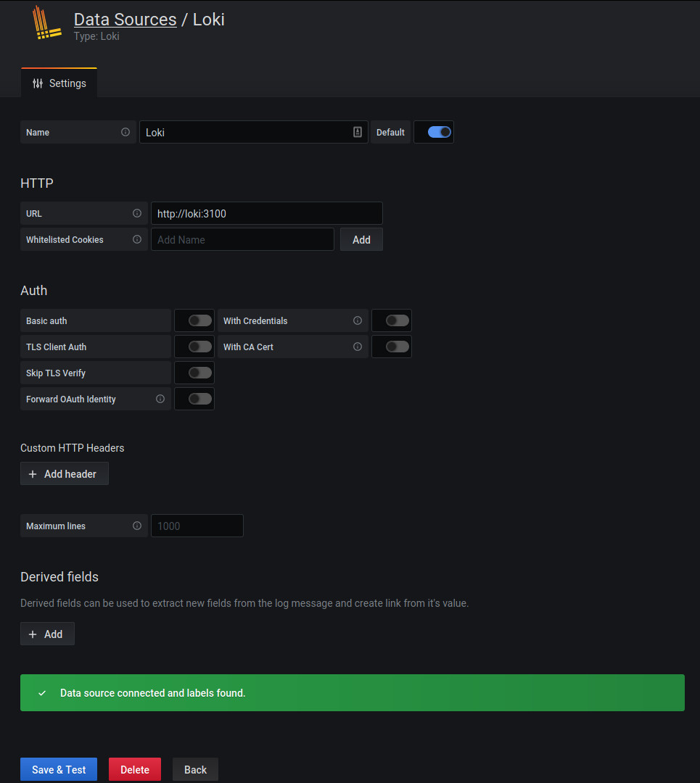Viewport: 700px width, 783px height.
Task: Click the contact card icon in Name field
Action: [357, 132]
